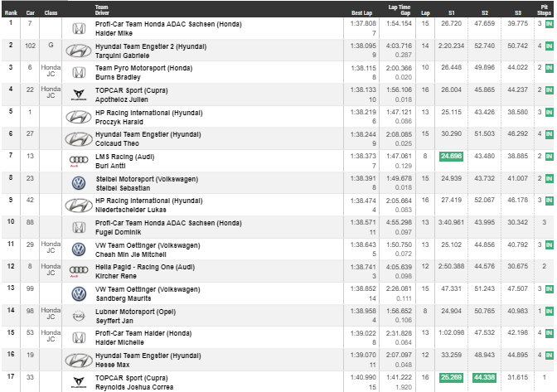Click Opel logo for Seyffert Jan
The height and width of the screenshot is (392, 557).
79,316
